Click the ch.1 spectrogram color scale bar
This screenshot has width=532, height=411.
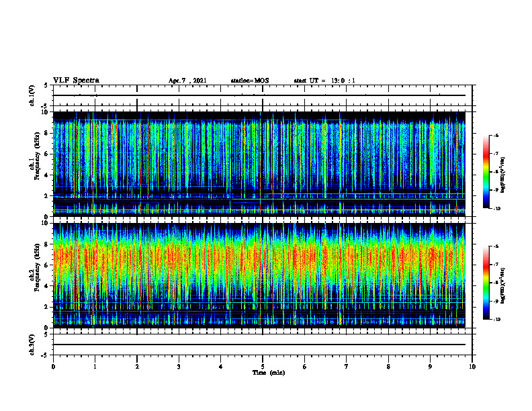click(486, 172)
